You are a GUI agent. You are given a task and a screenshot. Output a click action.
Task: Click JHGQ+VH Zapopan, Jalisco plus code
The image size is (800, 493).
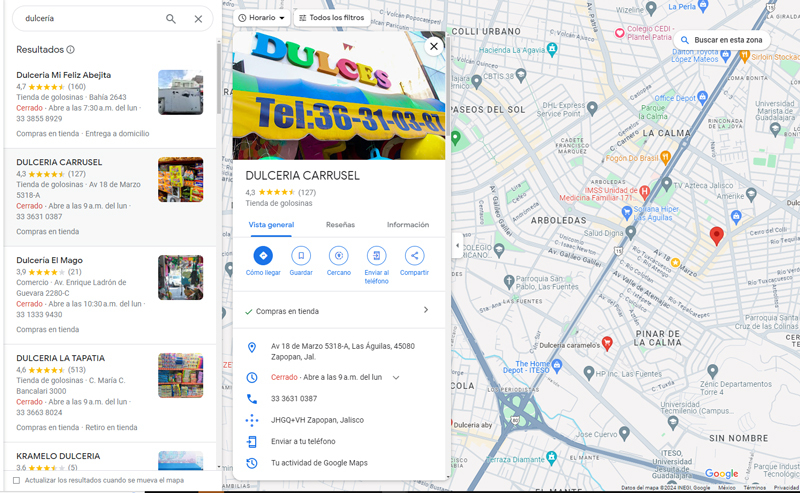[317, 420]
